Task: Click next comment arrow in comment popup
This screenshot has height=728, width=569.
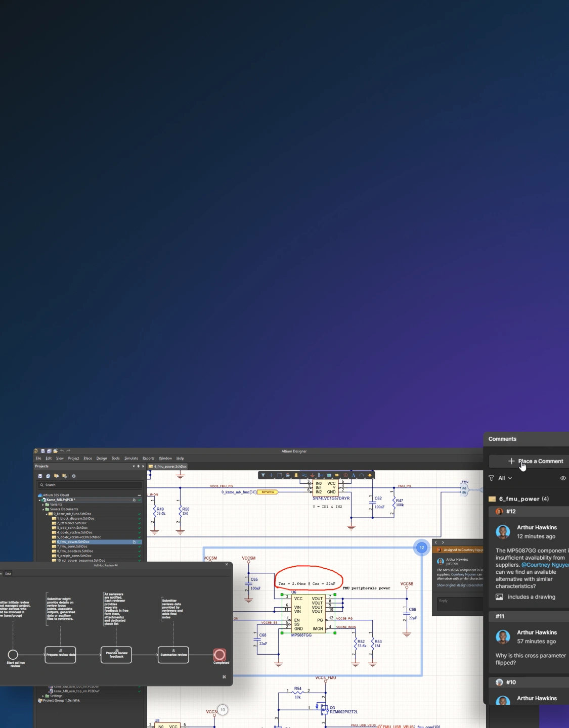Action: click(x=443, y=542)
